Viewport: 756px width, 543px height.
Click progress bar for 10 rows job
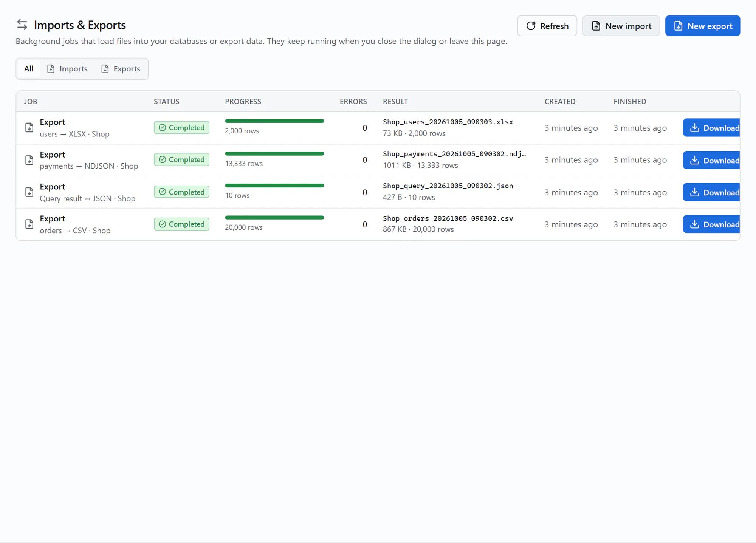(274, 186)
